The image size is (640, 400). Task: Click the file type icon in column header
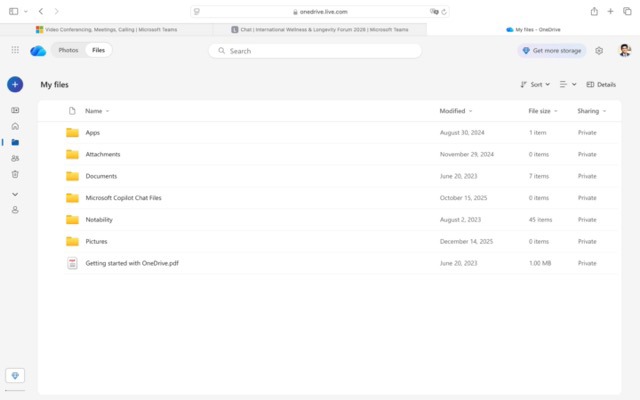click(72, 111)
